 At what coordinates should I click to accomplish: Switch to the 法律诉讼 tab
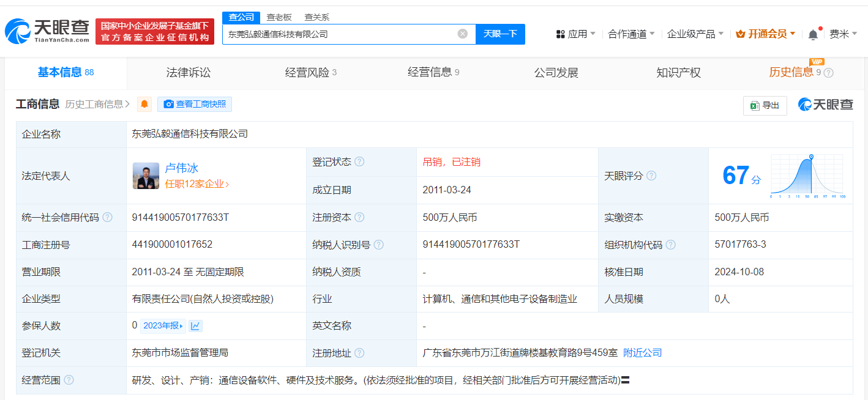pos(189,73)
